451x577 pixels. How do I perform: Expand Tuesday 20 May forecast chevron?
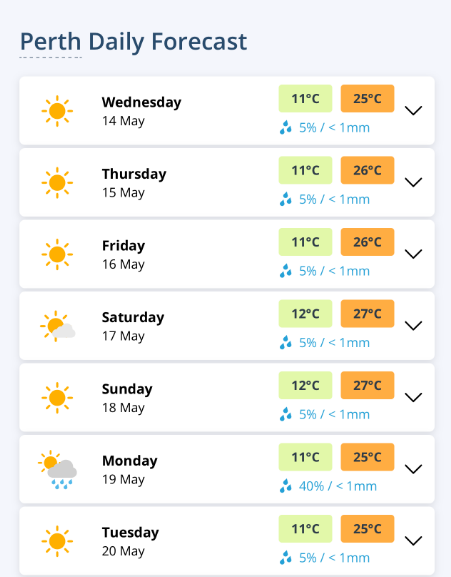(413, 541)
